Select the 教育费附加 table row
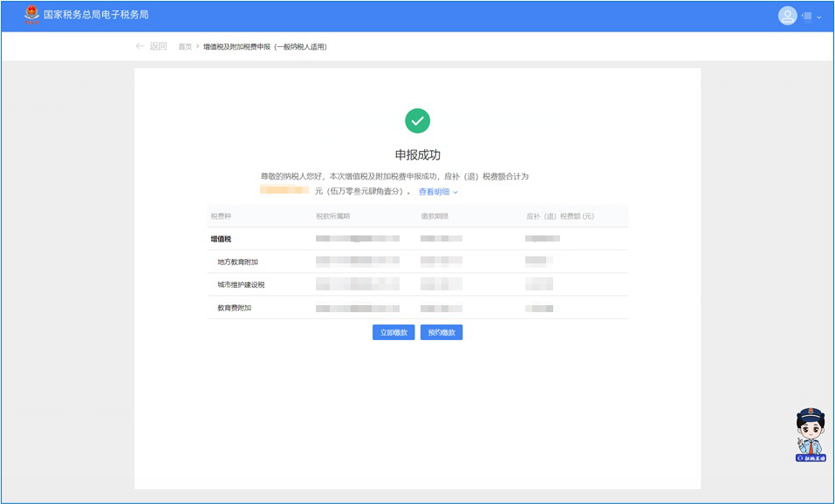This screenshot has height=504, width=835. [417, 308]
